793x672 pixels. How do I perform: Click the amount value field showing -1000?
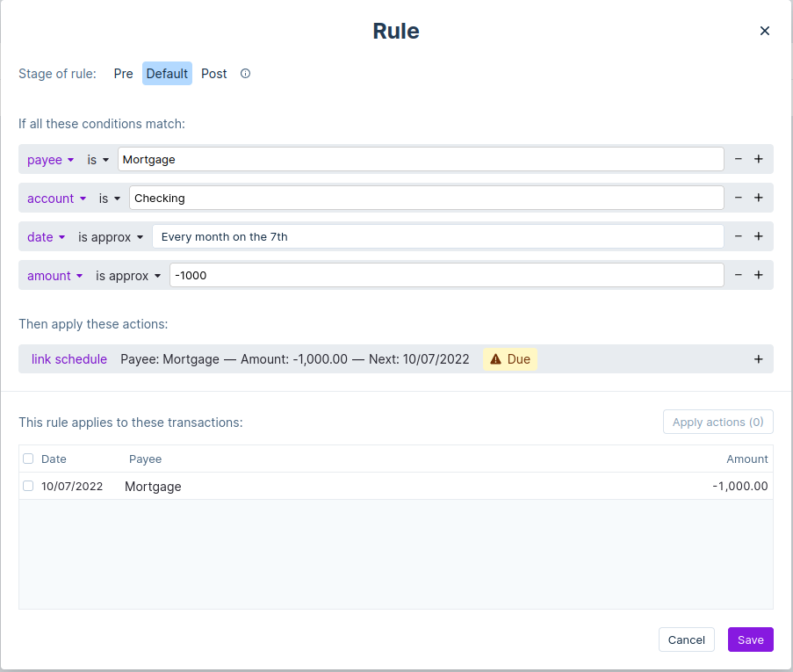click(446, 275)
